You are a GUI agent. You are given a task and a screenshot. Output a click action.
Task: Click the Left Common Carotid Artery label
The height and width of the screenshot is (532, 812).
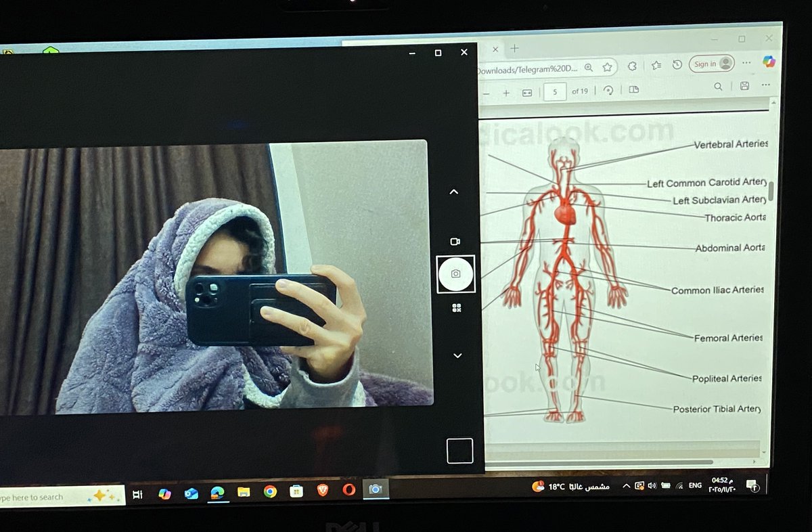(x=707, y=183)
